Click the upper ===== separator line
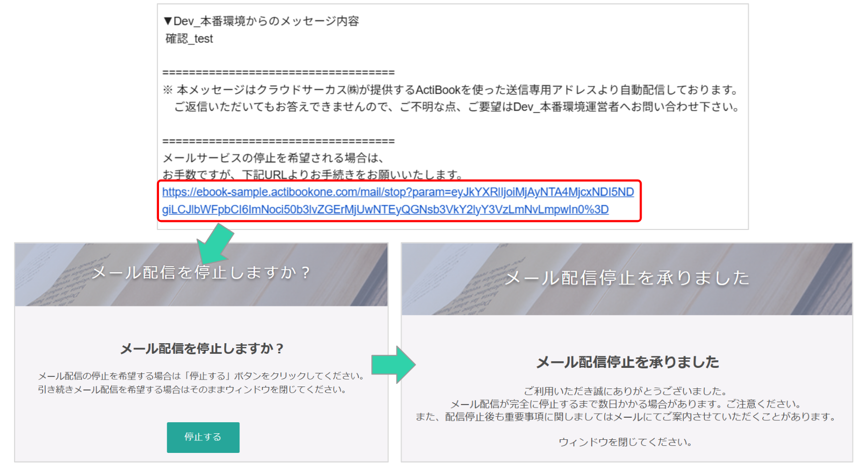The height and width of the screenshot is (466, 868). pos(278,72)
